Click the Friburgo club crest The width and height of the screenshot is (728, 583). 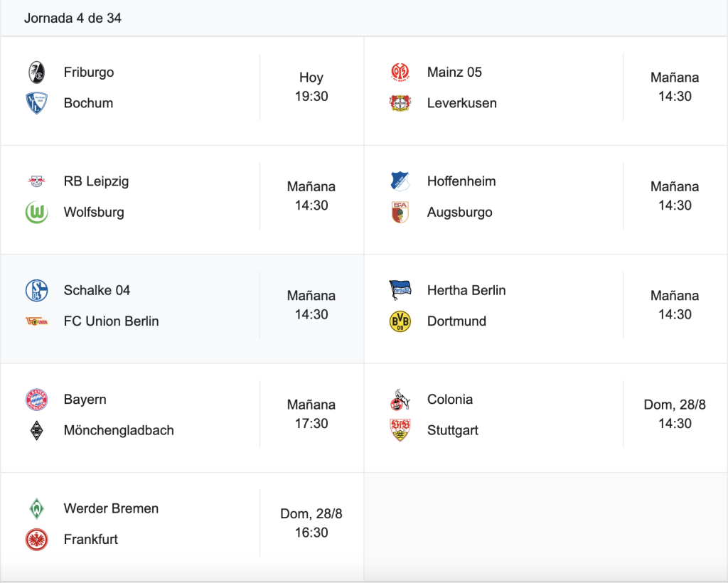click(36, 73)
